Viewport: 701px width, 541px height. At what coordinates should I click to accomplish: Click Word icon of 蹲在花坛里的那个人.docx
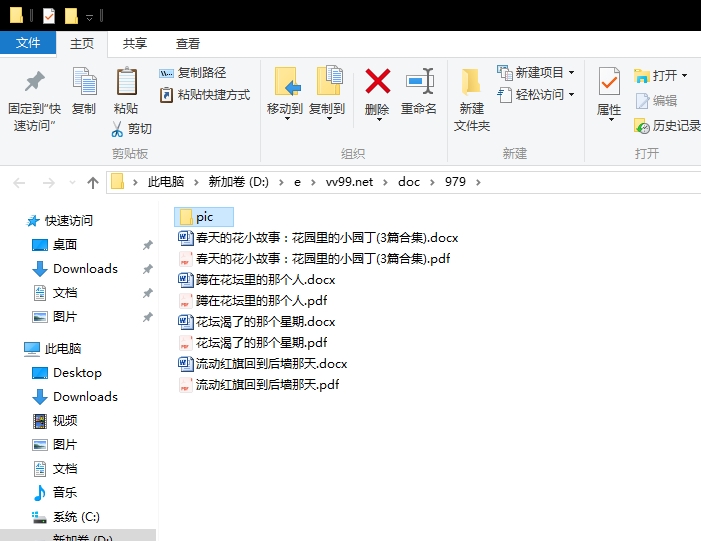[x=185, y=280]
